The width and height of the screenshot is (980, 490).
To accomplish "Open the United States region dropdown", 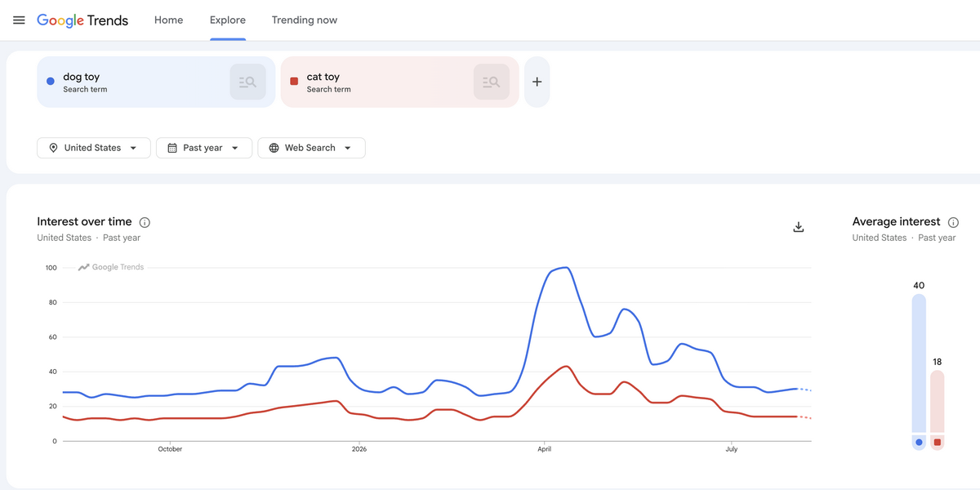I will click(94, 148).
